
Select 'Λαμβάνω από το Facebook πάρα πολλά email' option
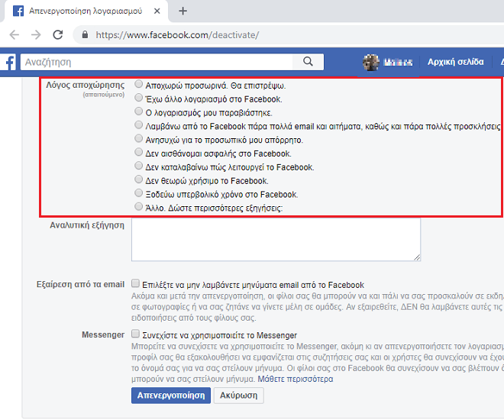pyautogui.click(x=138, y=124)
